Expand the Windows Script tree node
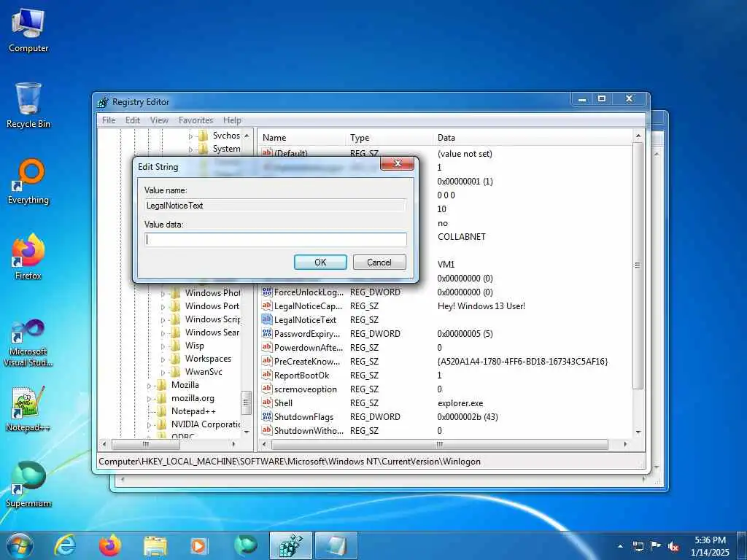The height and width of the screenshot is (560, 747). point(163,320)
